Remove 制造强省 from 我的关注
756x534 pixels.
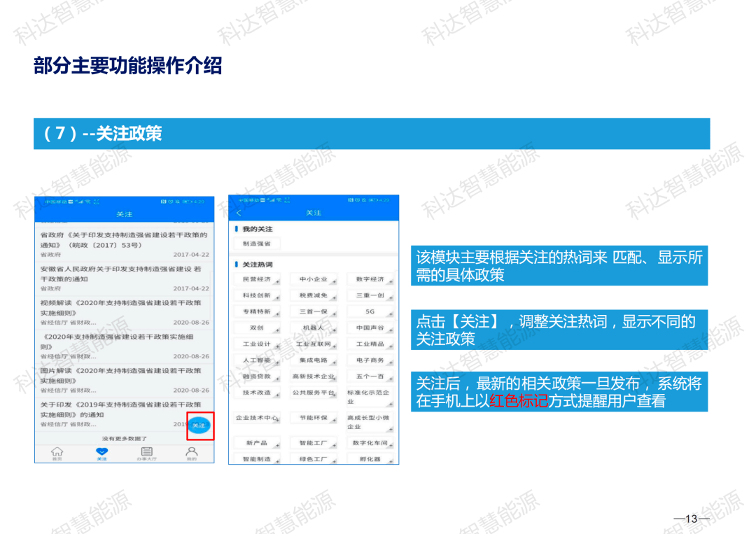[x=256, y=244]
